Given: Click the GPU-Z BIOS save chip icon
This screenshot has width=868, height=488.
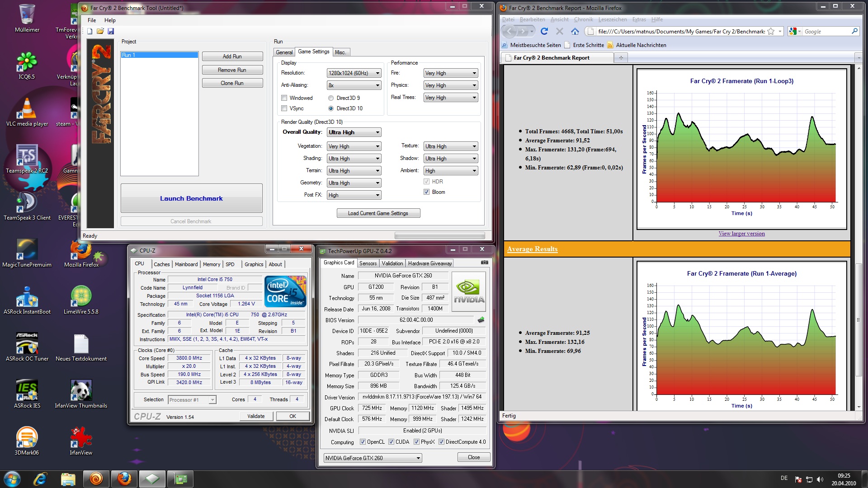Looking at the screenshot, I should coord(481,320).
